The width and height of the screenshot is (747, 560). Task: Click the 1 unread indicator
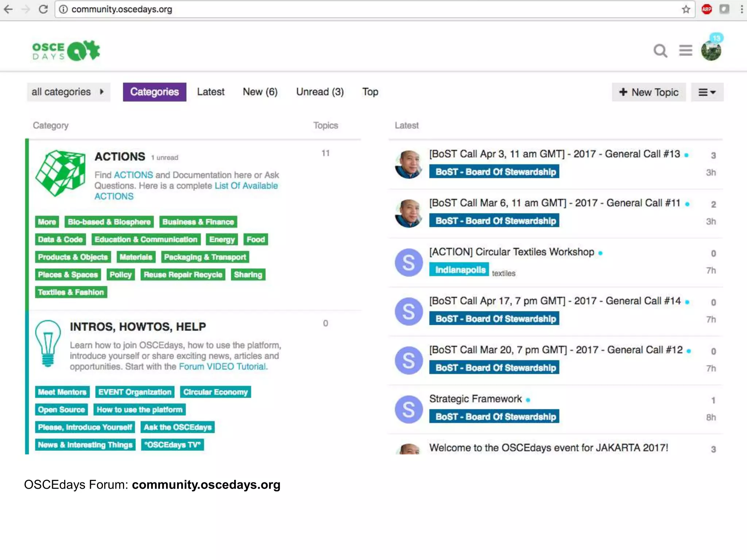pos(165,157)
